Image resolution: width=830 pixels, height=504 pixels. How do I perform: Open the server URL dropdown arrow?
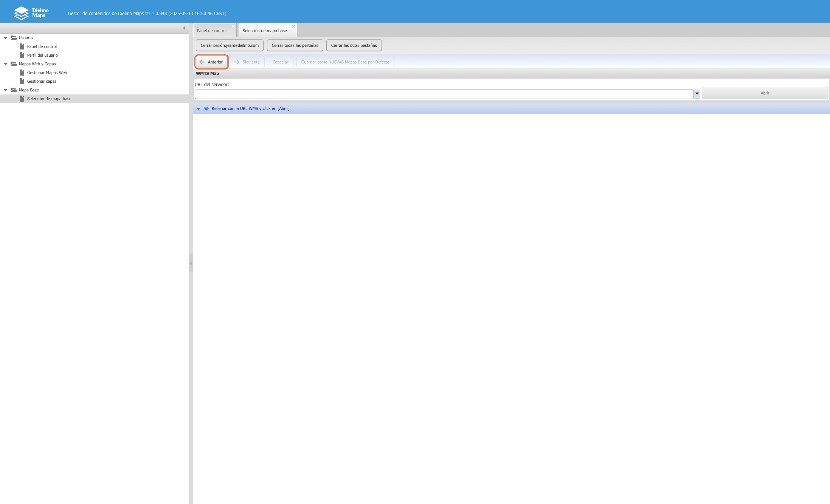[697, 94]
